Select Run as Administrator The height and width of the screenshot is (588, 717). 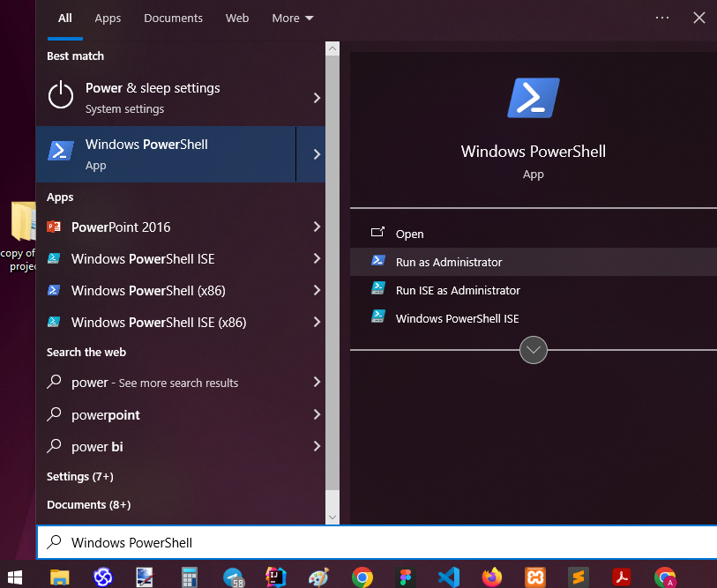534,262
